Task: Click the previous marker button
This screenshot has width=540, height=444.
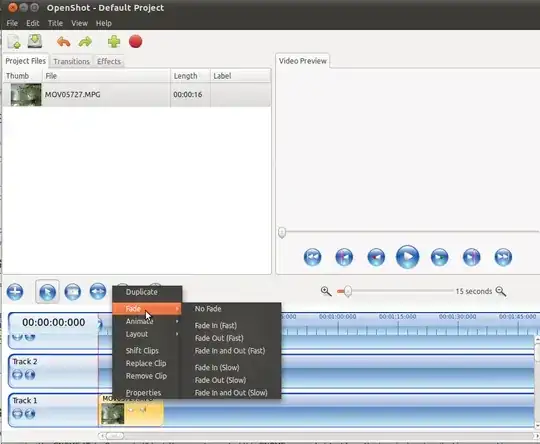Action: tap(344, 257)
